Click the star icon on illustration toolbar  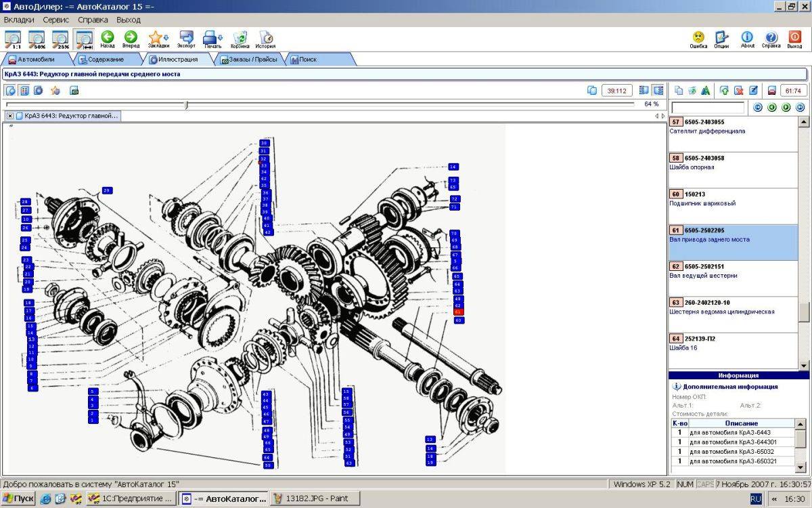(x=55, y=90)
